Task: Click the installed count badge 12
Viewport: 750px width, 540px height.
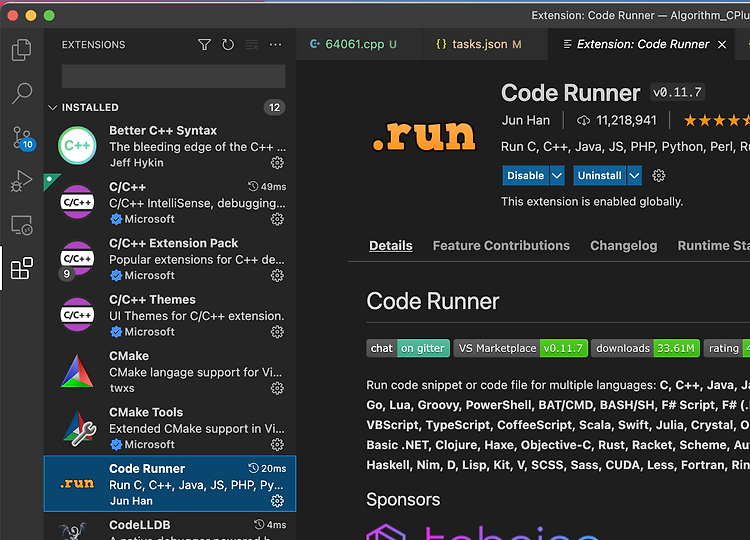Action: tap(275, 108)
